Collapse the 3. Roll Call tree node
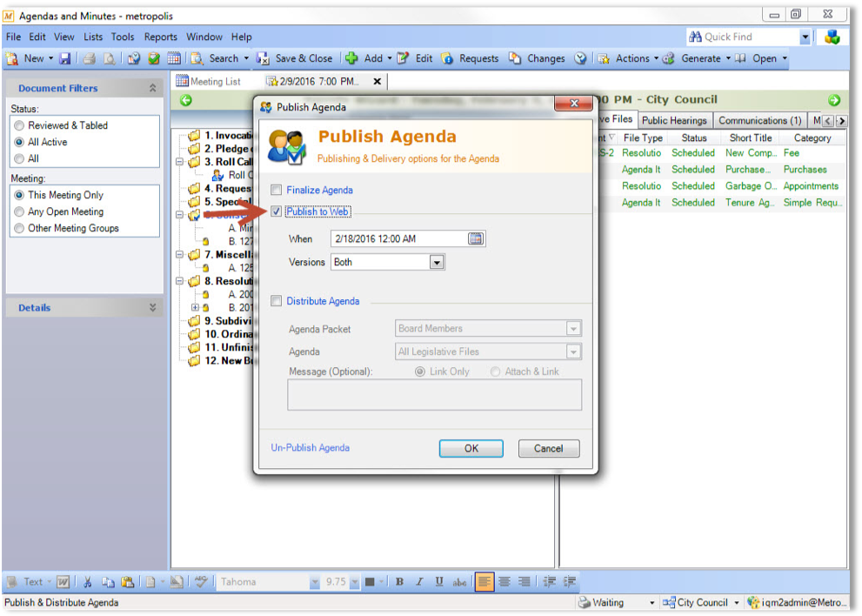The image size is (862, 616). tap(179, 162)
